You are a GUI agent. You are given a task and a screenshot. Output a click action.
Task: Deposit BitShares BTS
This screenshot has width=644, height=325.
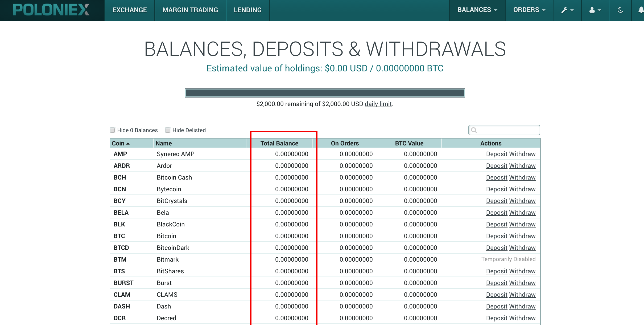[497, 271]
